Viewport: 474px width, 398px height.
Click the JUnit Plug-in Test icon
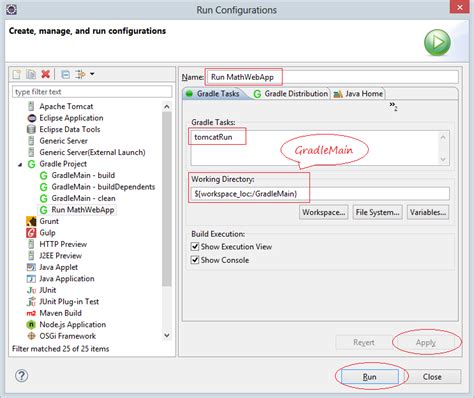tap(31, 302)
